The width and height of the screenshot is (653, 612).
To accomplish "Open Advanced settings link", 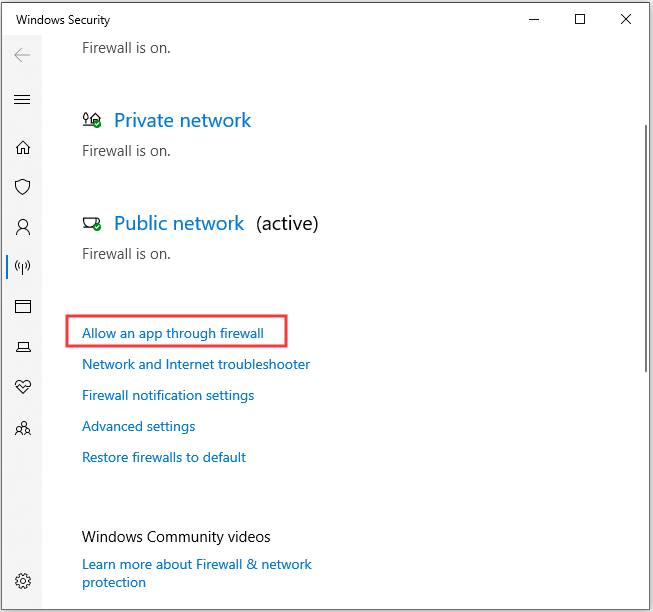I will (139, 426).
